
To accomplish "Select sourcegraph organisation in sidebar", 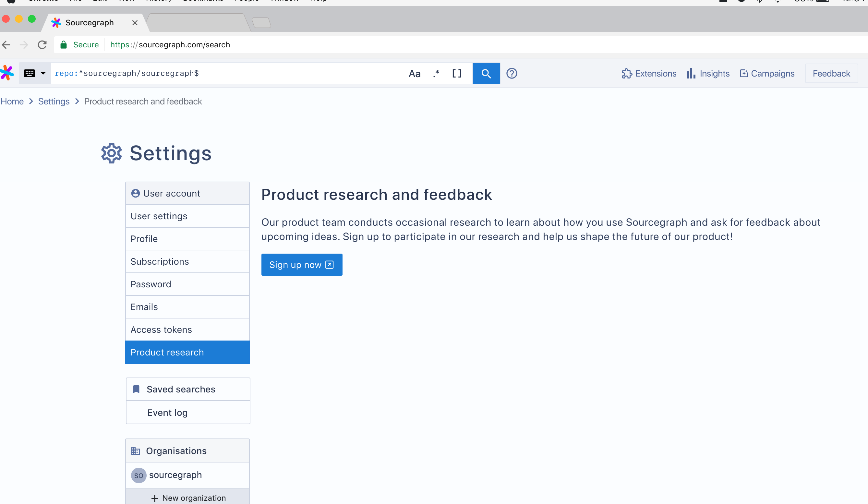I will 175,475.
